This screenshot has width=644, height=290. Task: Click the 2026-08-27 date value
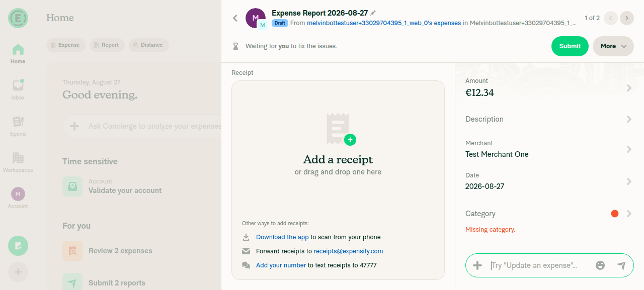(485, 186)
